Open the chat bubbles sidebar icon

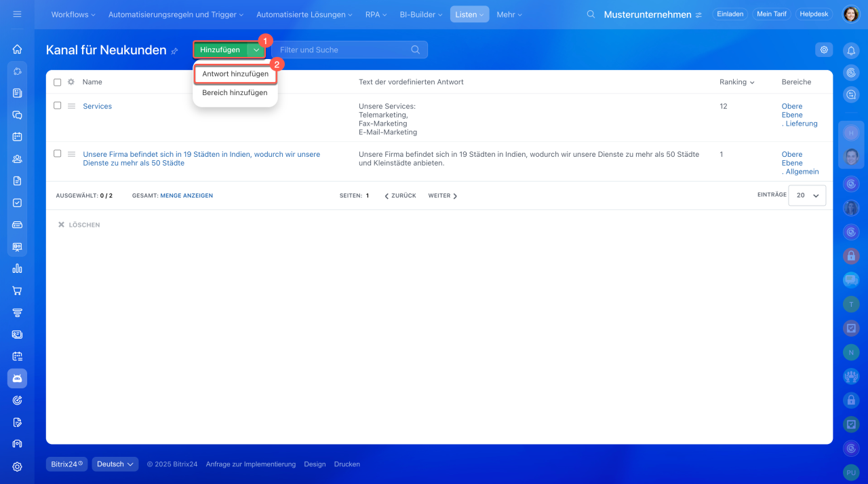[x=17, y=115]
